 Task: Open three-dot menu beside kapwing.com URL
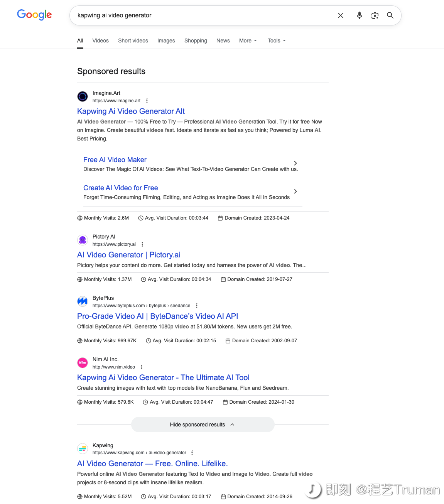192,453
